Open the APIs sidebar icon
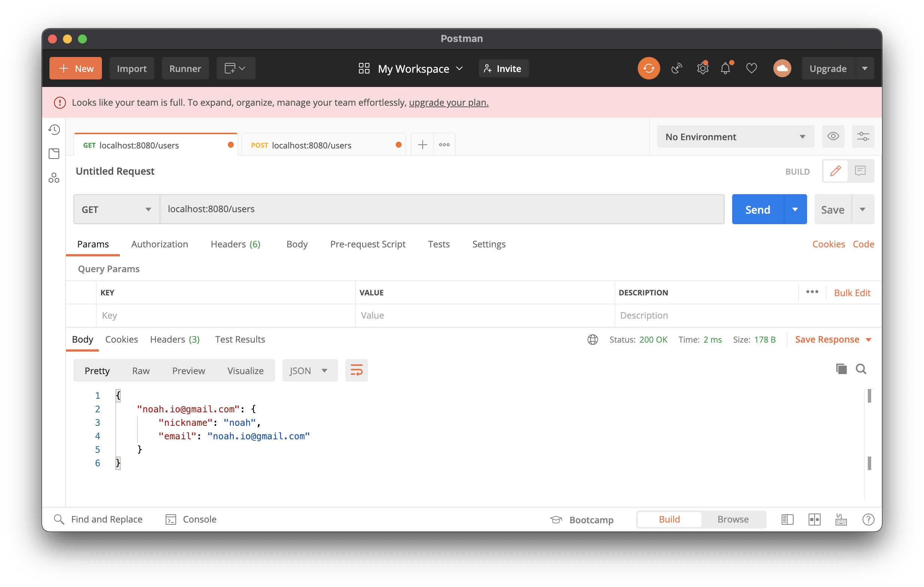 [x=54, y=178]
